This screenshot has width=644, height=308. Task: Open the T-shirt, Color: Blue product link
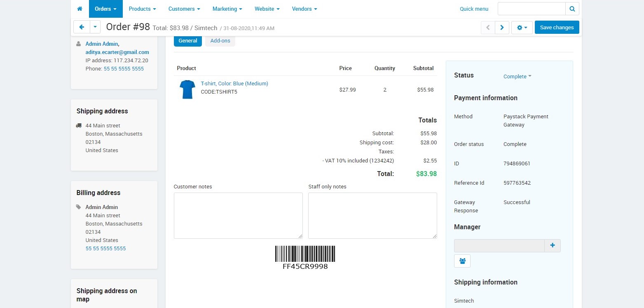click(234, 83)
